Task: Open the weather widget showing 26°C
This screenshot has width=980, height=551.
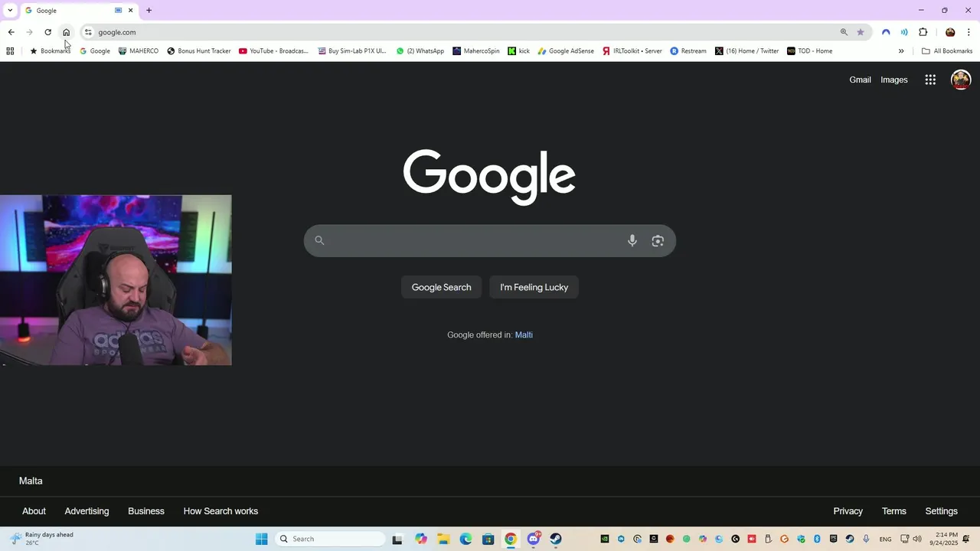Action: (42, 539)
